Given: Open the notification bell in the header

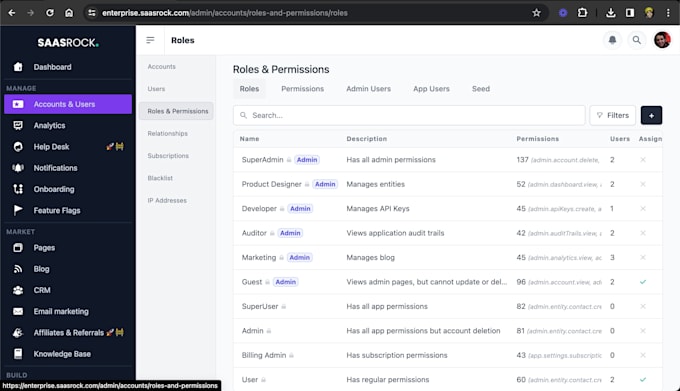Looking at the screenshot, I should point(612,40).
